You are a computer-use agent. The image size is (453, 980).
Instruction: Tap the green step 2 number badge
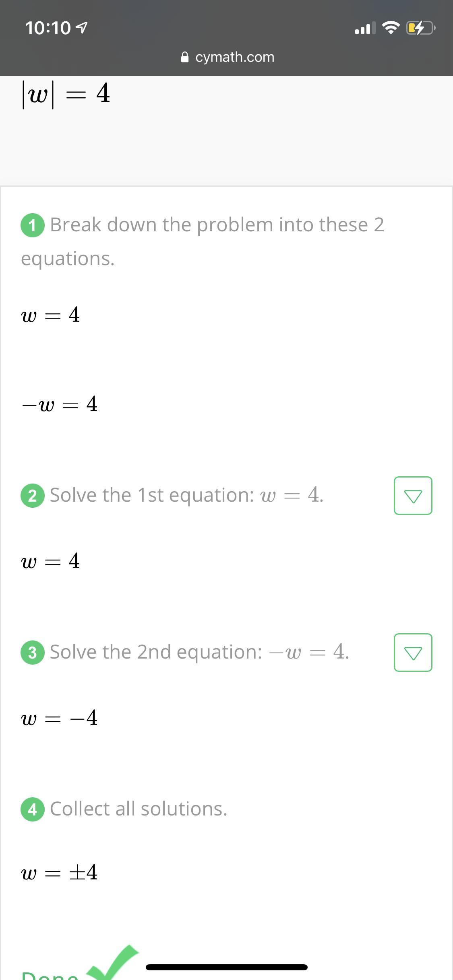pos(33,496)
